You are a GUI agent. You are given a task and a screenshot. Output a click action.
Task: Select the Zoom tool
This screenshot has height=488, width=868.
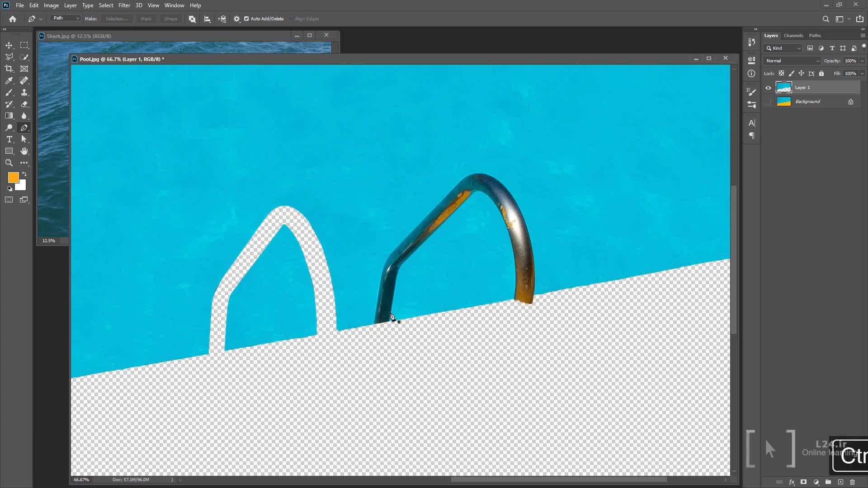pyautogui.click(x=9, y=163)
